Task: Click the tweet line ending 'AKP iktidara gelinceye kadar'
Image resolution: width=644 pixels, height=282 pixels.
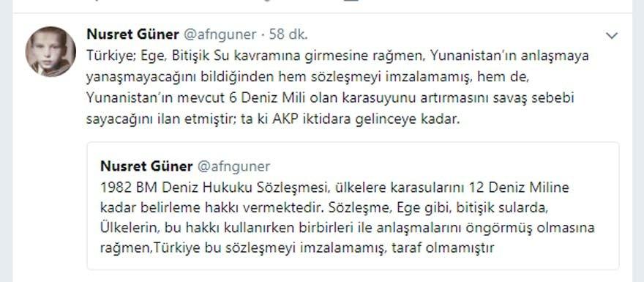Action: [271, 120]
